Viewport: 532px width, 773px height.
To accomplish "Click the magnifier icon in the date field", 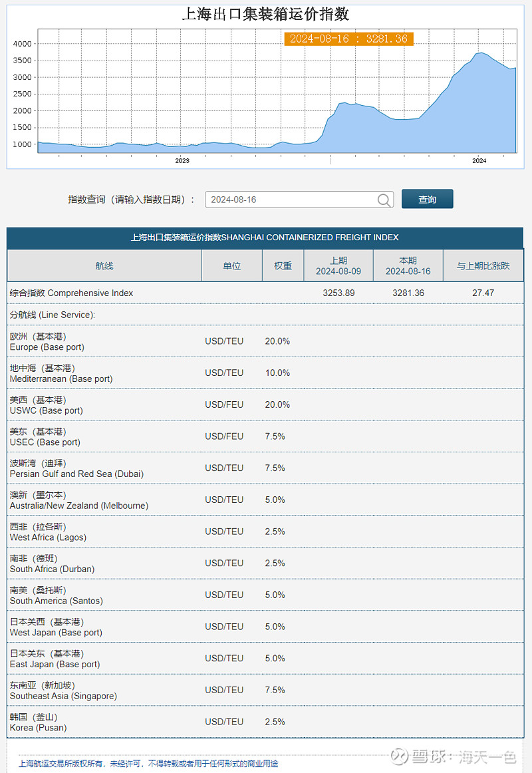I will 384,200.
